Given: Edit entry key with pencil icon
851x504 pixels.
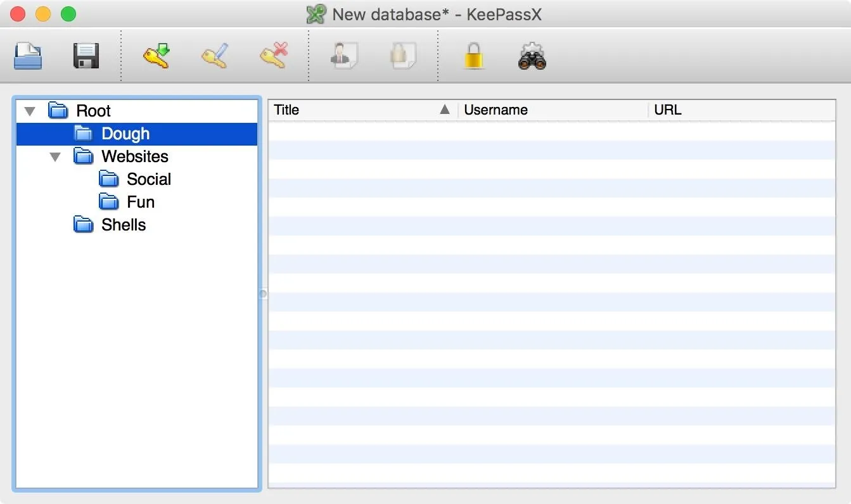Looking at the screenshot, I should (x=214, y=56).
